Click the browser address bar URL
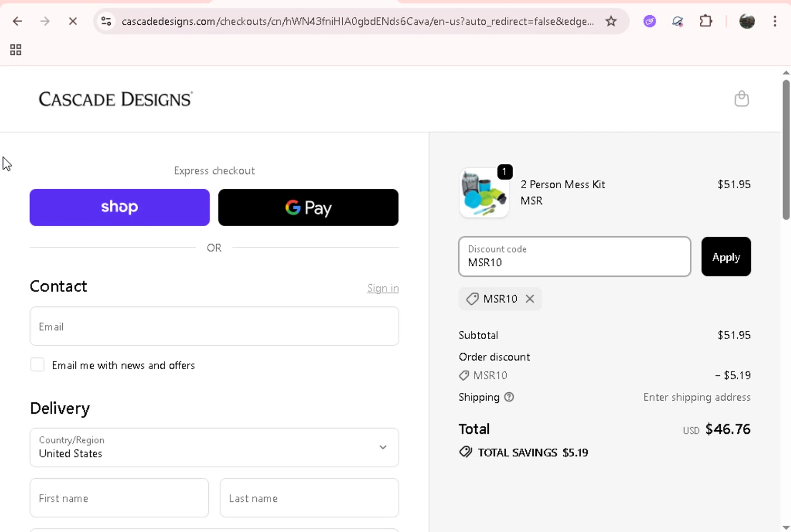Image resolution: width=791 pixels, height=532 pixels. [358, 21]
